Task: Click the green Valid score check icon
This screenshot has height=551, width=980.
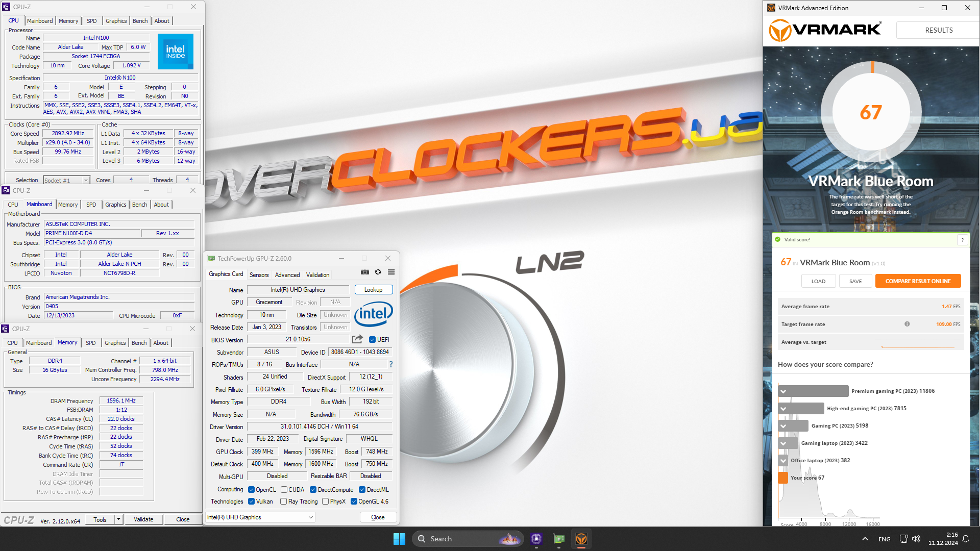Action: [777, 239]
